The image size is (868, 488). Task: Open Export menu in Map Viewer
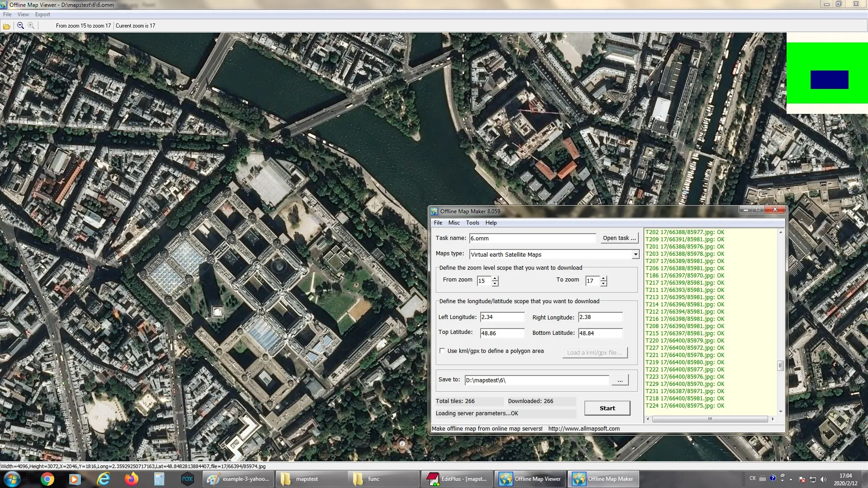click(42, 14)
